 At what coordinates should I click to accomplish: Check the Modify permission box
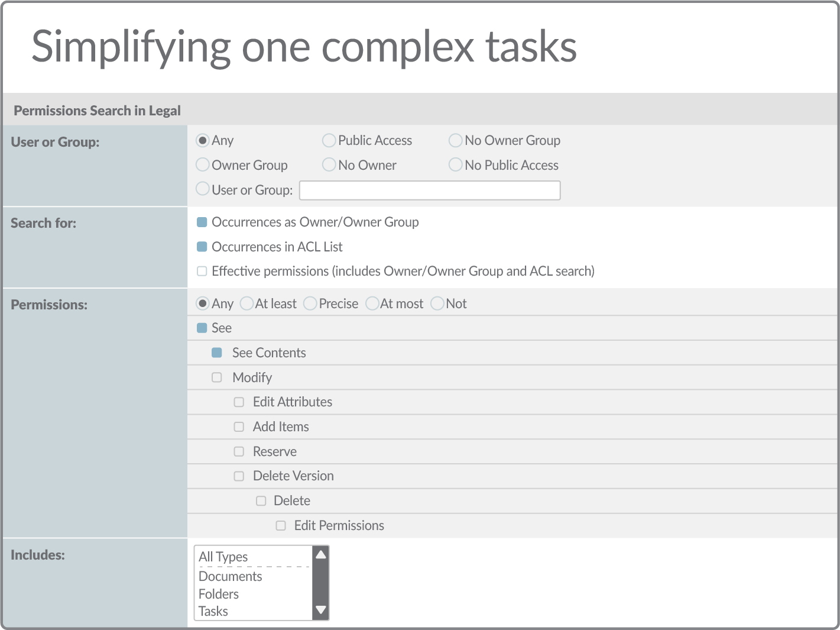(x=217, y=377)
